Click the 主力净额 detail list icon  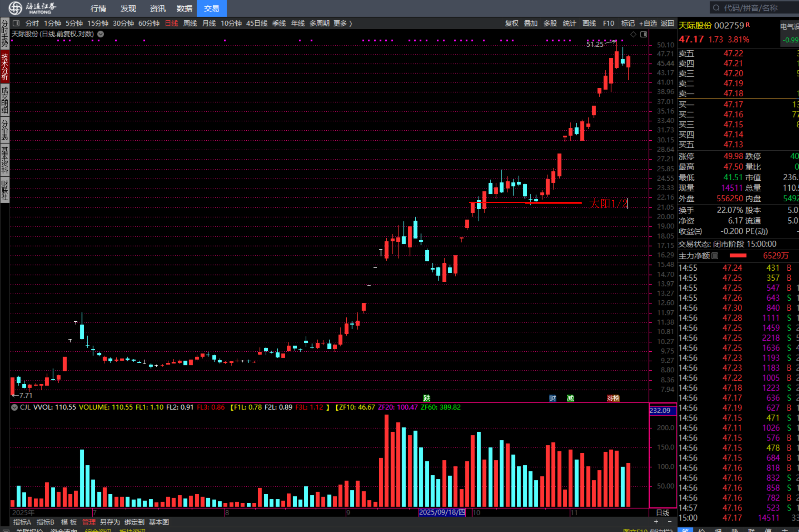click(715, 255)
